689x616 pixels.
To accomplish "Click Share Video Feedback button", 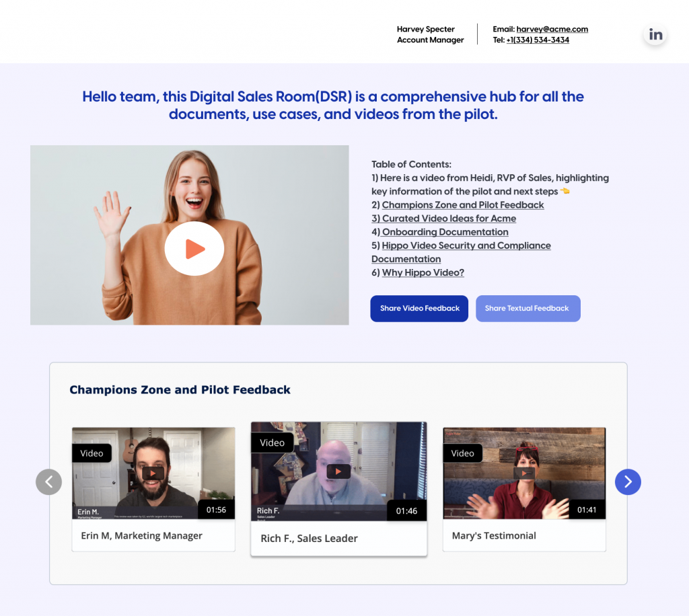I will click(x=419, y=308).
